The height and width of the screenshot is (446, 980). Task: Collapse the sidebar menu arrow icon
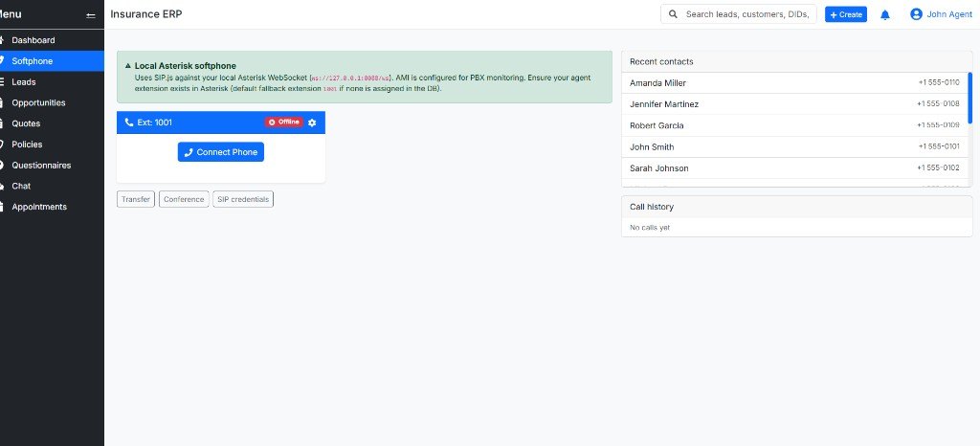click(91, 15)
